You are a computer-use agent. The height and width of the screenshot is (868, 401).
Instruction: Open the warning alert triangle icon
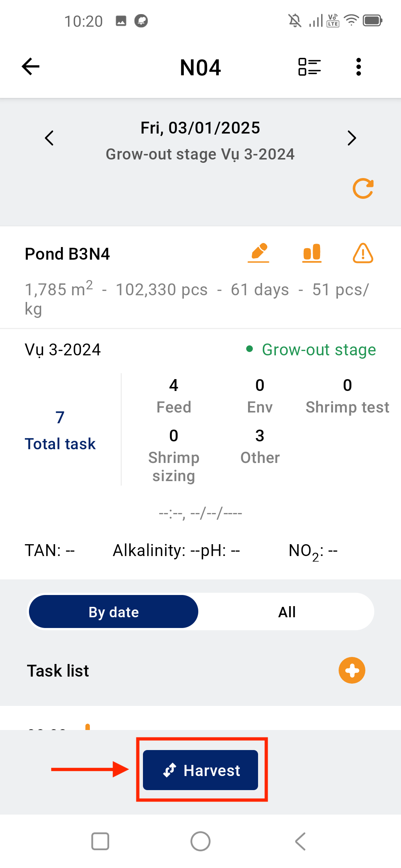[363, 253]
